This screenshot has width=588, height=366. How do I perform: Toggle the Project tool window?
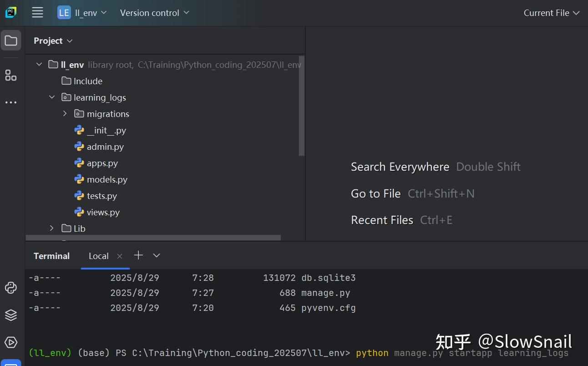[11, 40]
